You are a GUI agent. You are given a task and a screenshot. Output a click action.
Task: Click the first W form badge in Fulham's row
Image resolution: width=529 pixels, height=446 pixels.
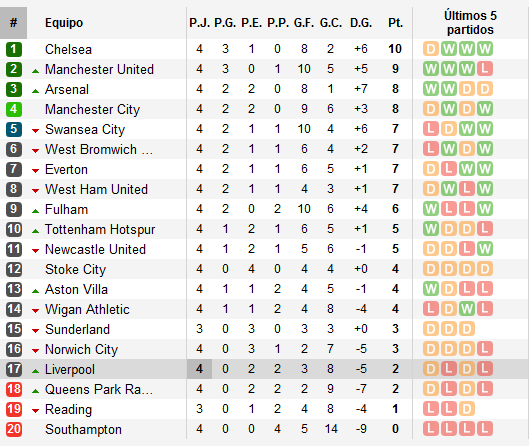[431, 209]
